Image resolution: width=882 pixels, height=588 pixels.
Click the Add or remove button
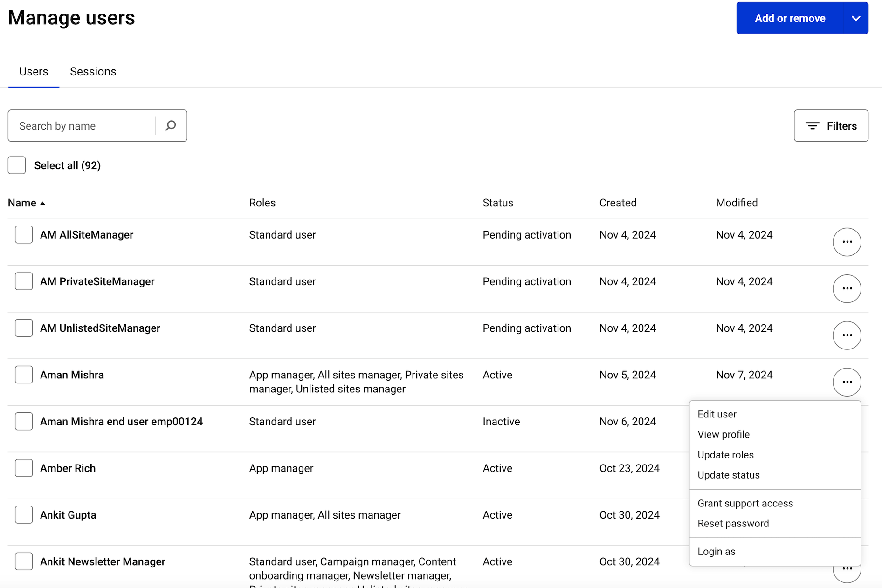tap(790, 18)
